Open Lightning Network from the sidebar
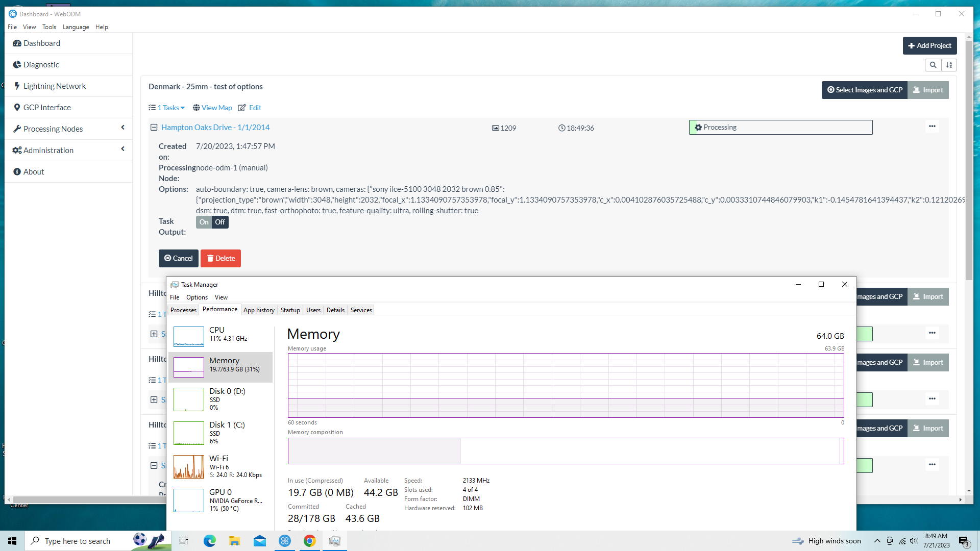 click(x=54, y=86)
